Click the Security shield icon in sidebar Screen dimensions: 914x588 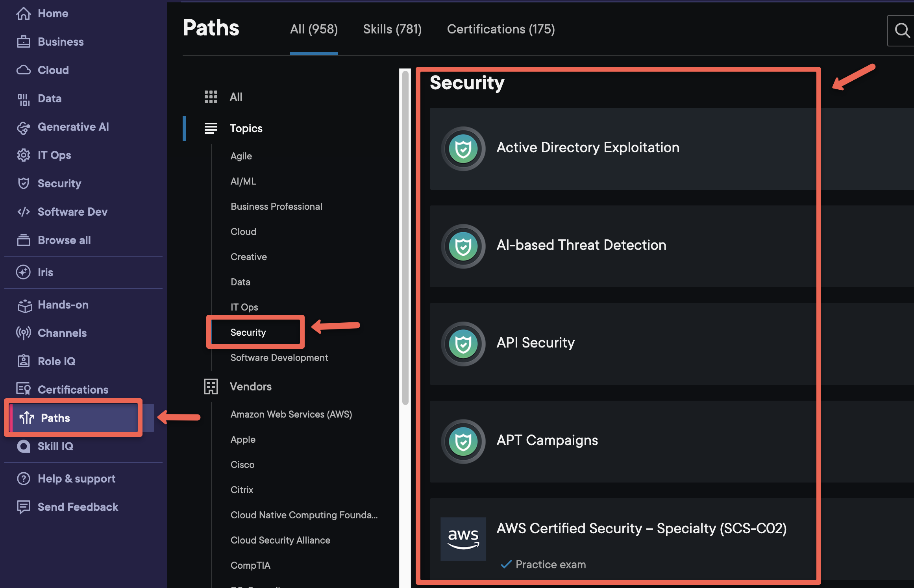24,183
